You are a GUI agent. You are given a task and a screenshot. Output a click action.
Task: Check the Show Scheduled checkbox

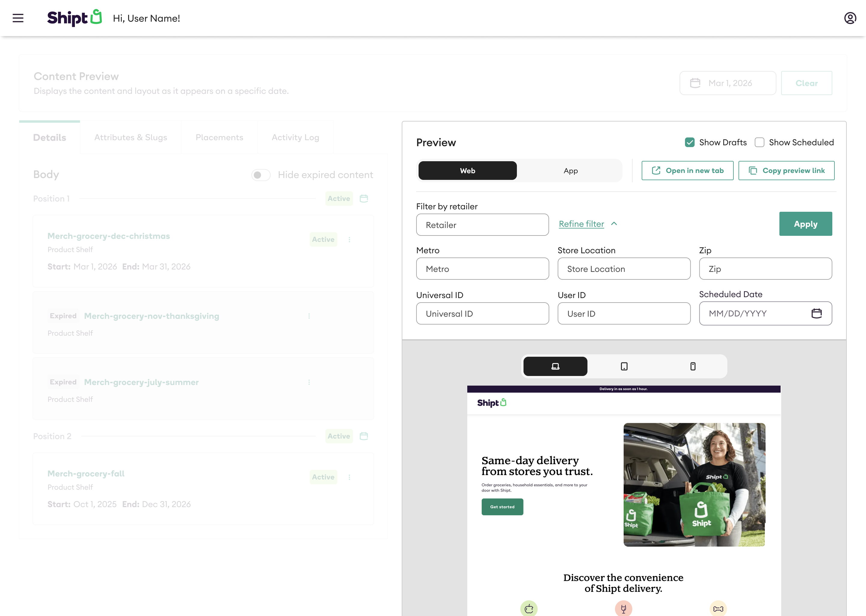point(760,142)
